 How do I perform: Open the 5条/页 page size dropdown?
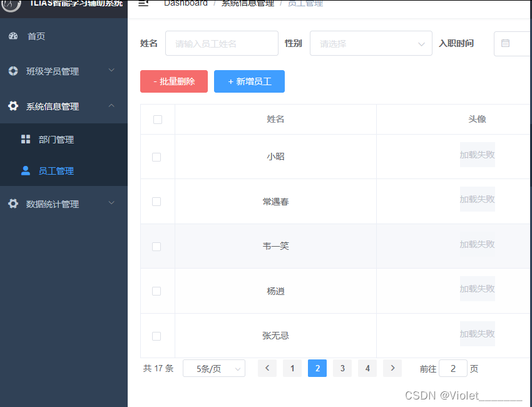[x=213, y=368]
